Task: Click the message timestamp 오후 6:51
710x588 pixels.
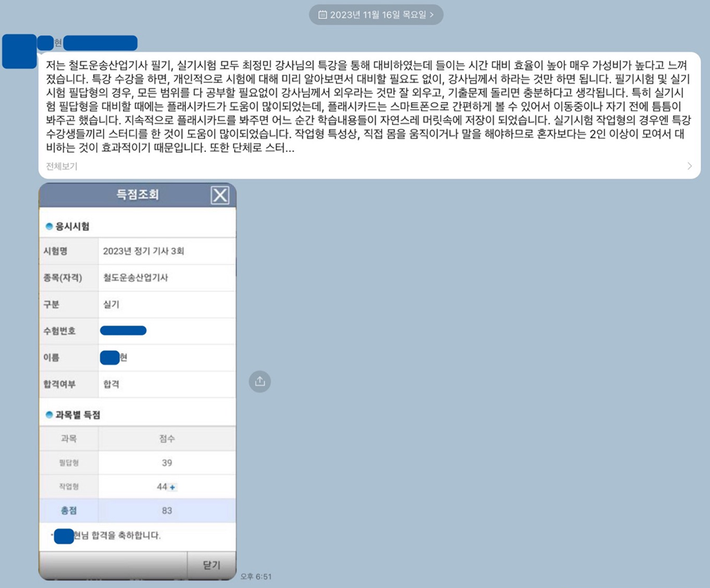Action: 256,577
